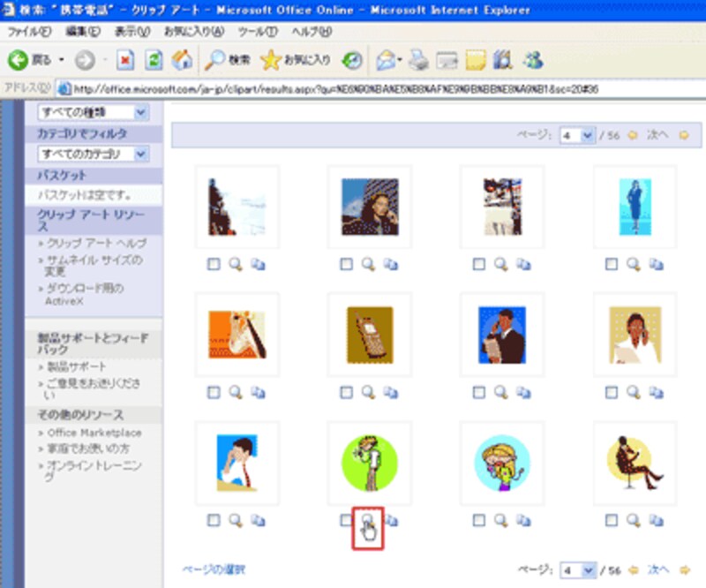Check the box under the first clip thumbnail

pyautogui.click(x=214, y=263)
